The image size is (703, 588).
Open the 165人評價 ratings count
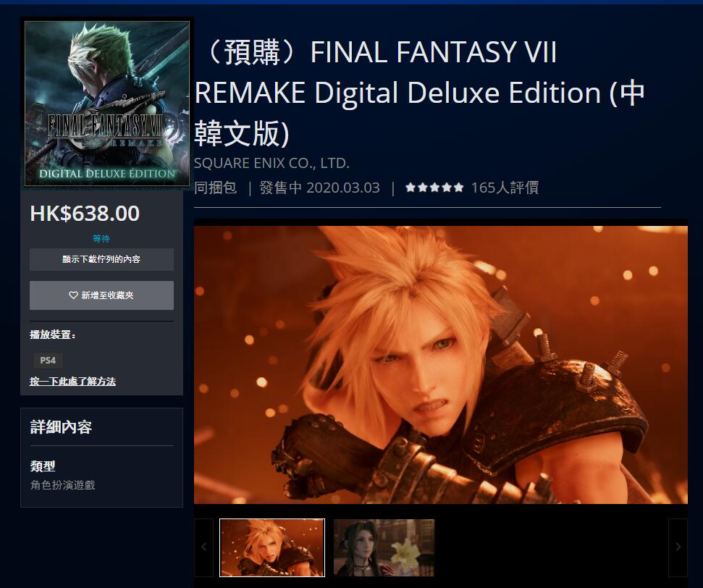click(x=505, y=188)
